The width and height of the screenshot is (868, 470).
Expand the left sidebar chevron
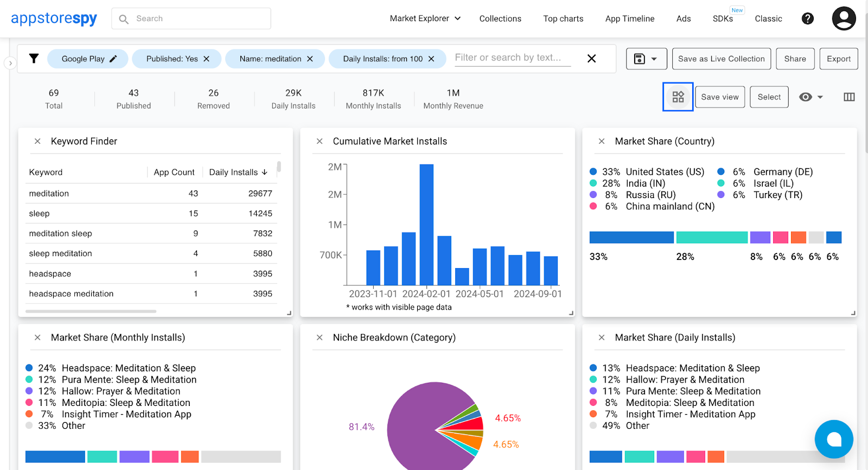pyautogui.click(x=10, y=63)
